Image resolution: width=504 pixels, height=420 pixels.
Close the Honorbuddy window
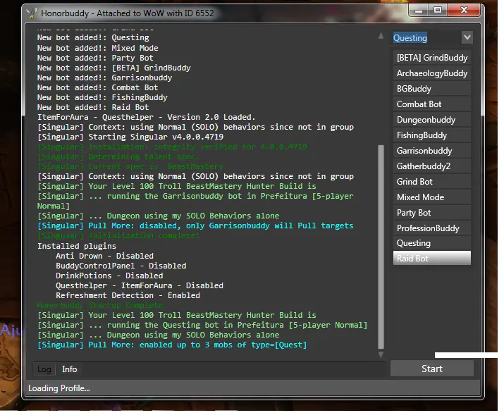pyautogui.click(x=464, y=11)
